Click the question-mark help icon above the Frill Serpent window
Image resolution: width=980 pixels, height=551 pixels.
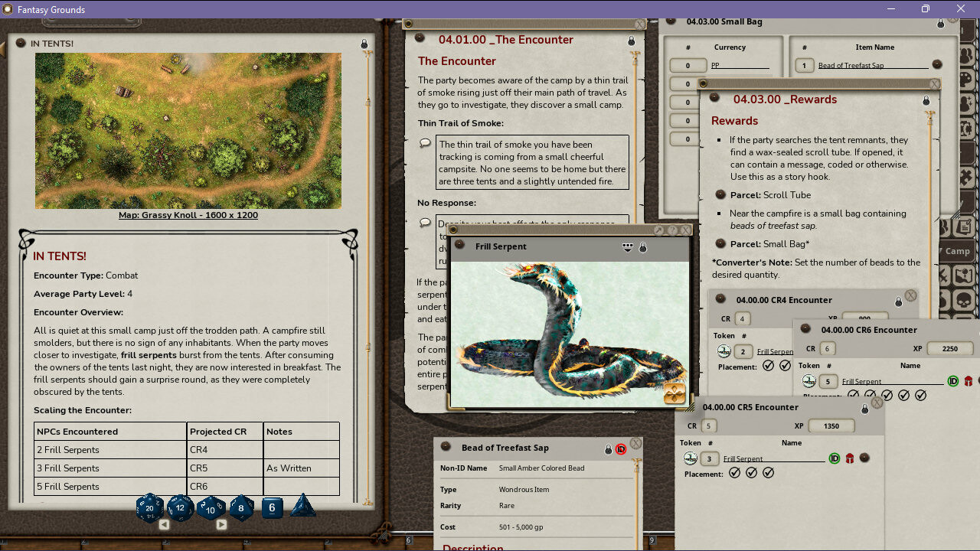[x=672, y=230]
